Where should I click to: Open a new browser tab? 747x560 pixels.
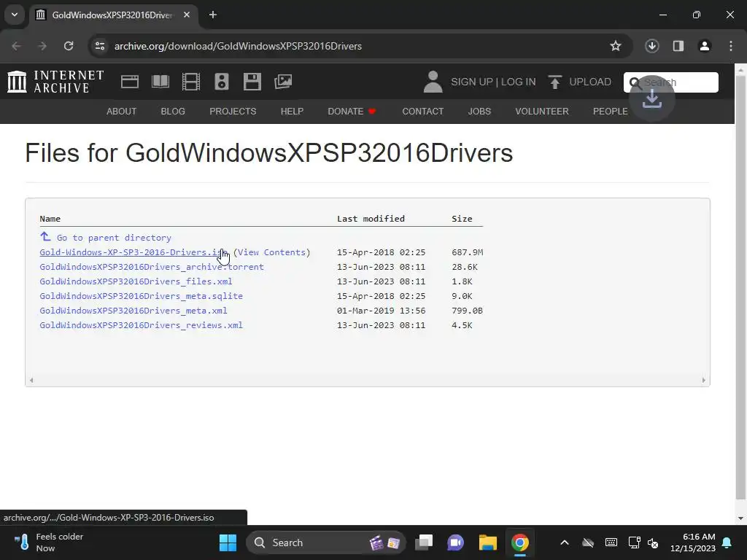pyautogui.click(x=213, y=15)
